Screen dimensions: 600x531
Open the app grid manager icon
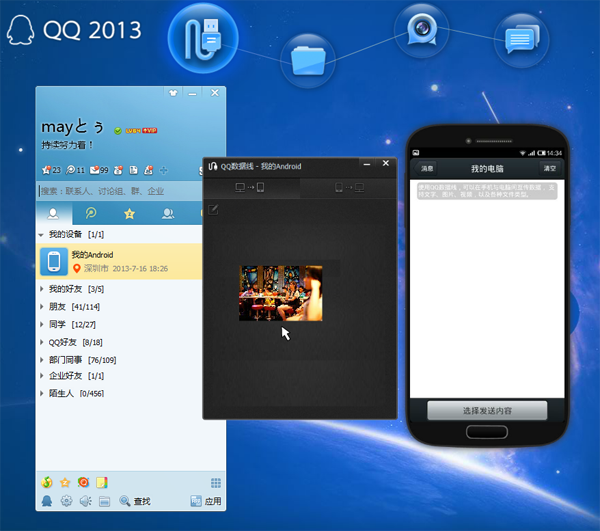click(x=215, y=483)
